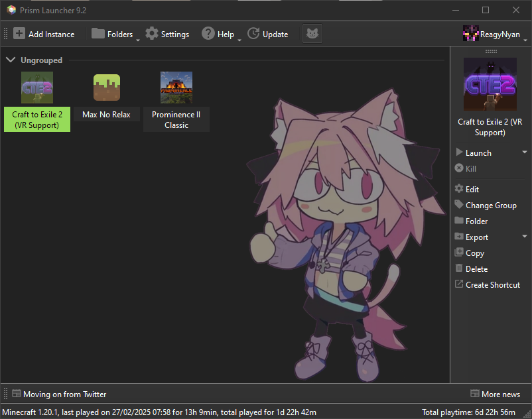The image size is (532, 419).
Task: Expand the Launch options dropdown arrow
Action: [x=525, y=152]
